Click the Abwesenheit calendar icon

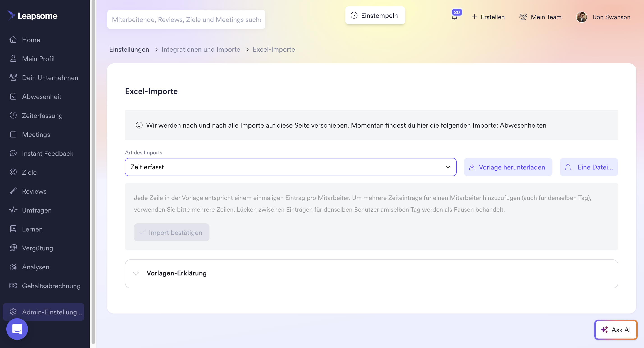[x=13, y=96]
